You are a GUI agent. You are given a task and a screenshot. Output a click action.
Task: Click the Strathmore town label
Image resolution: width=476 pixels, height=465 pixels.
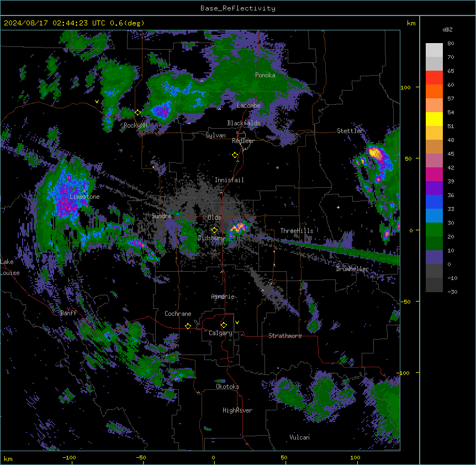pos(285,336)
